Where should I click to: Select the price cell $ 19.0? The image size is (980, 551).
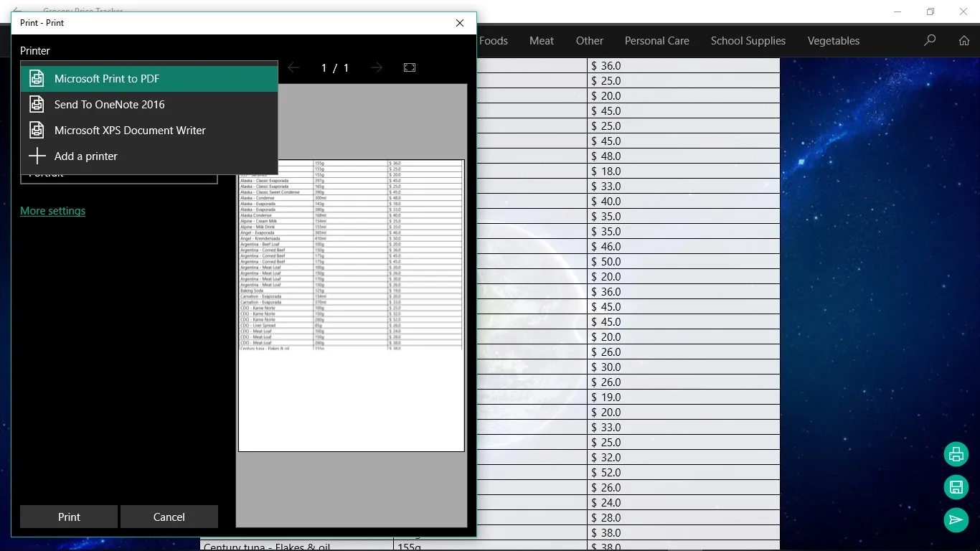[x=684, y=397]
